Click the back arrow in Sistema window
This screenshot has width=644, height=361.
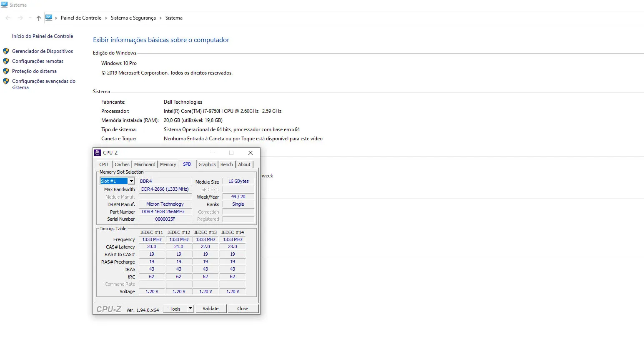8,18
